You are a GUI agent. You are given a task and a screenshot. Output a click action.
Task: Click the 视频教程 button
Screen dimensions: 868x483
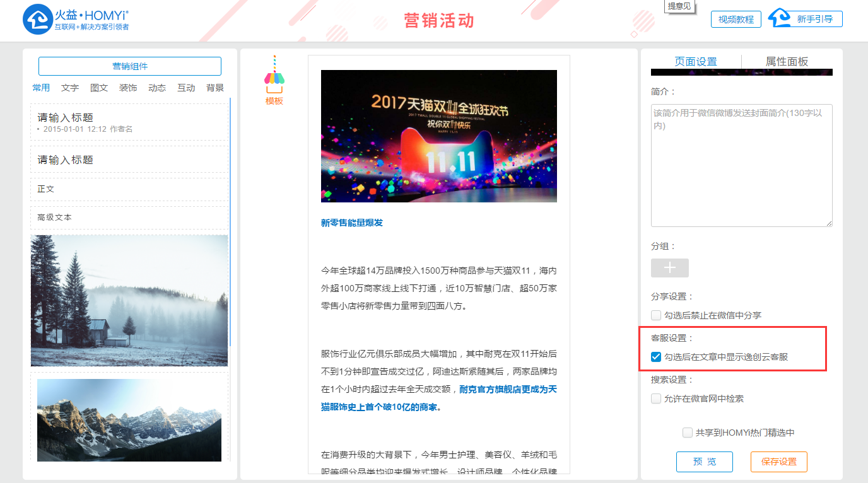coord(736,20)
